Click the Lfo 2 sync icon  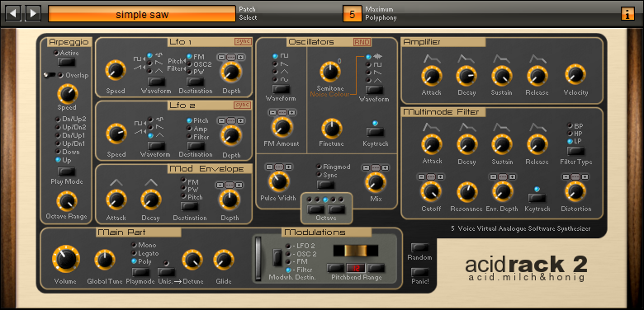click(242, 105)
